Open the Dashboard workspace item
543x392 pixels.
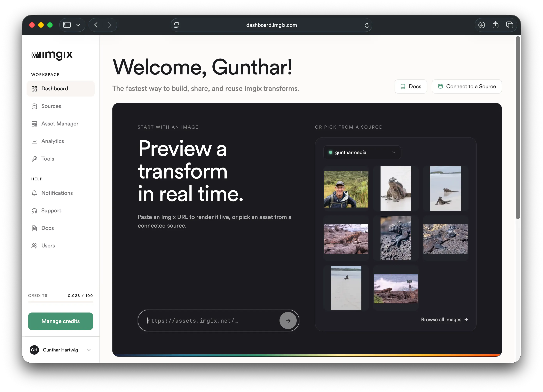(x=61, y=88)
